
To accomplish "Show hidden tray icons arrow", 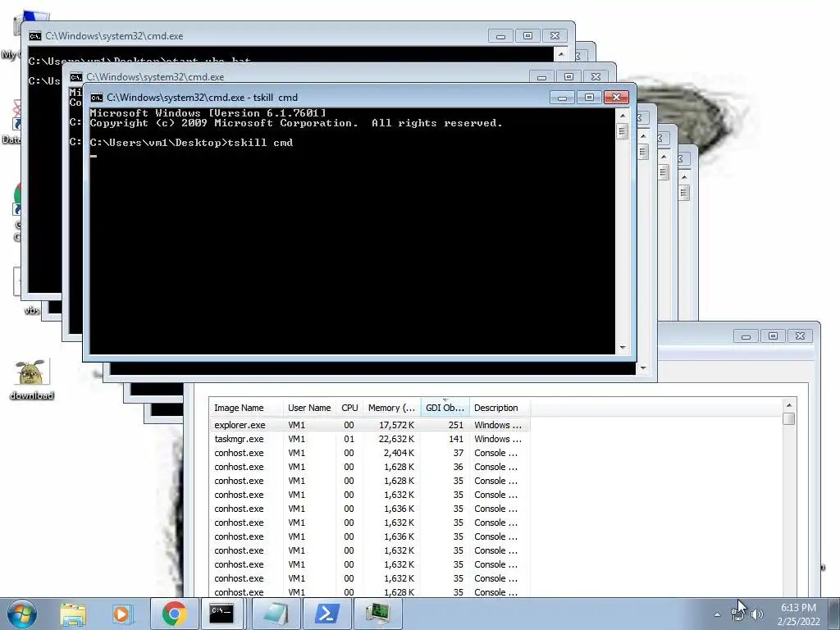I will click(x=717, y=614).
